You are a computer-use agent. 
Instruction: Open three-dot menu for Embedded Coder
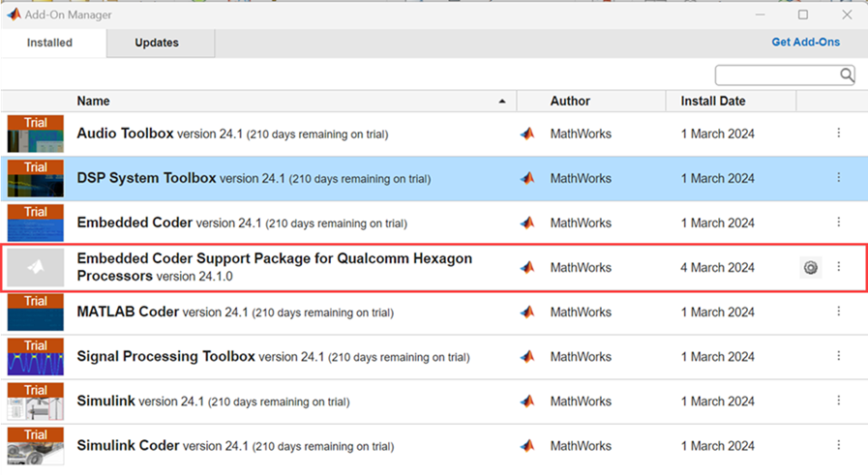(839, 223)
